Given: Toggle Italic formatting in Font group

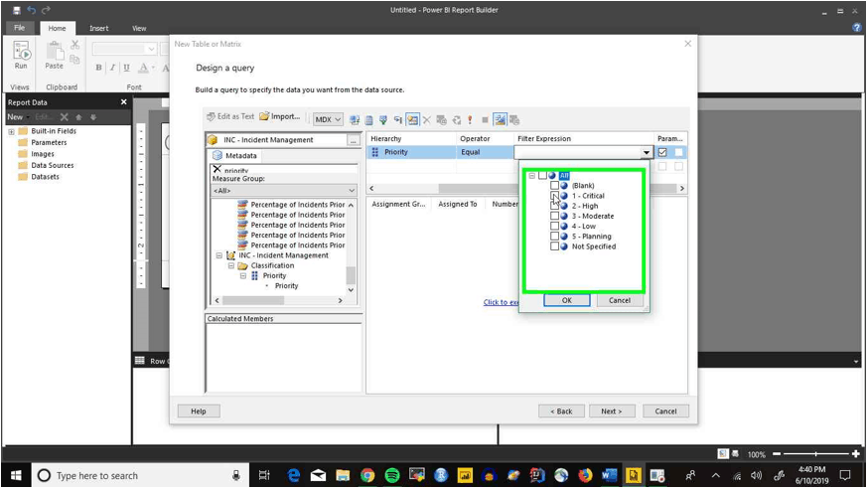Looking at the screenshot, I should click(x=112, y=68).
